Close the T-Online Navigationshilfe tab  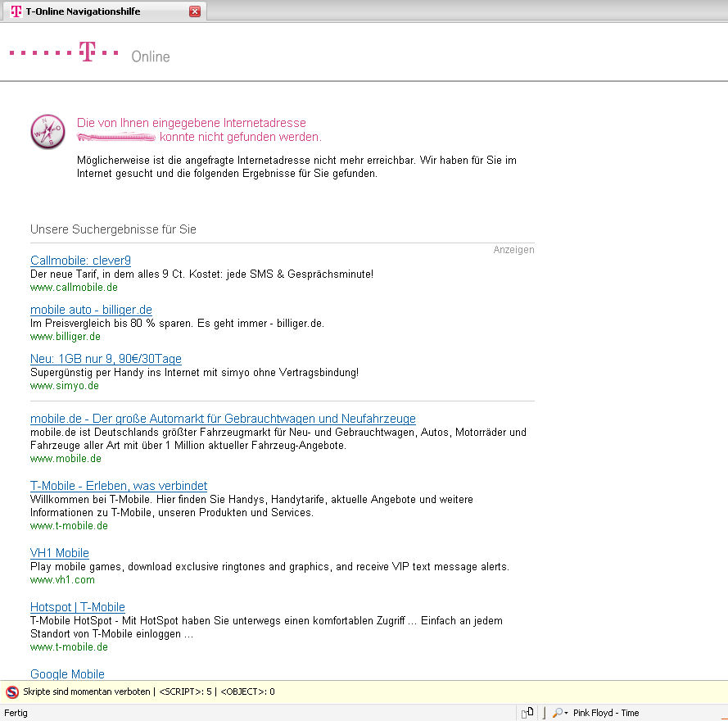click(x=195, y=11)
